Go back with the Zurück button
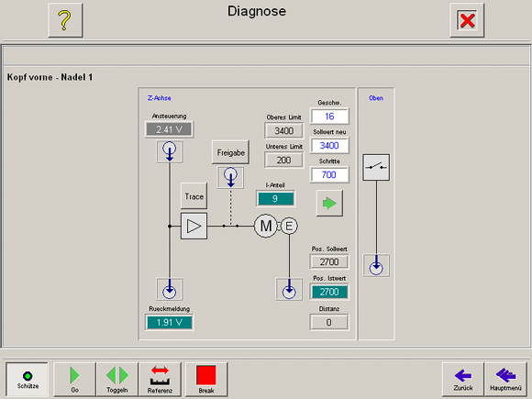532x399 pixels. click(463, 380)
